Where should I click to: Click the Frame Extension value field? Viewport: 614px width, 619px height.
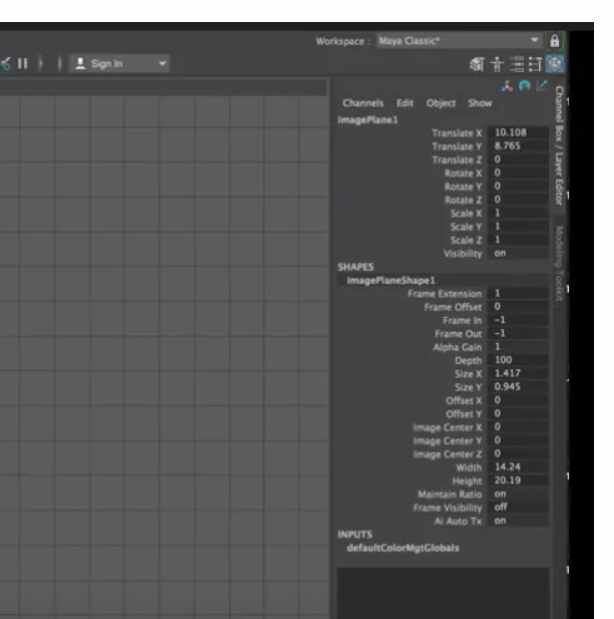coord(518,294)
